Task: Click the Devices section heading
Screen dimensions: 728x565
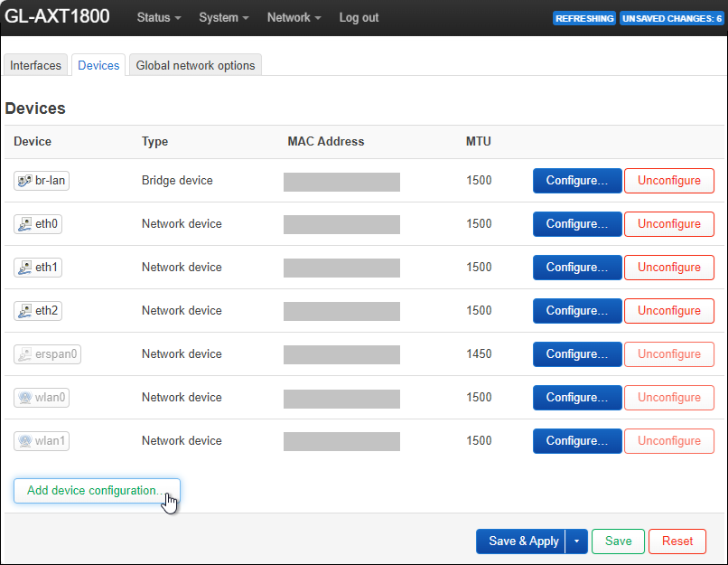Action: click(x=35, y=108)
